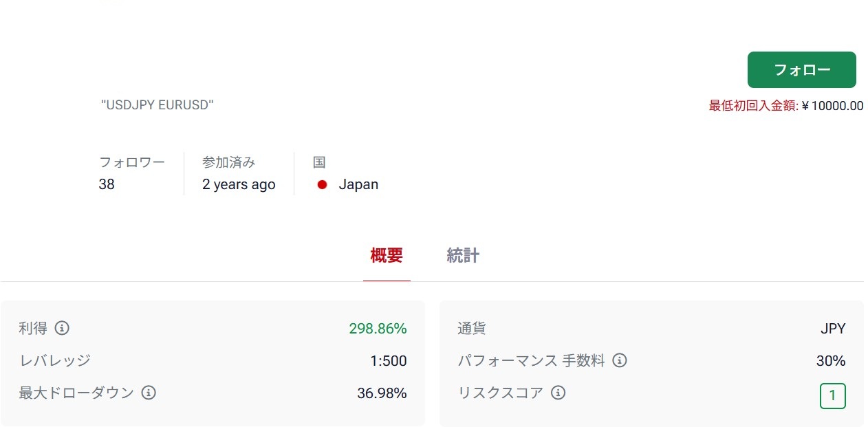This screenshot has width=868, height=427.
Task: Select the 概要 tab
Action: click(x=387, y=256)
